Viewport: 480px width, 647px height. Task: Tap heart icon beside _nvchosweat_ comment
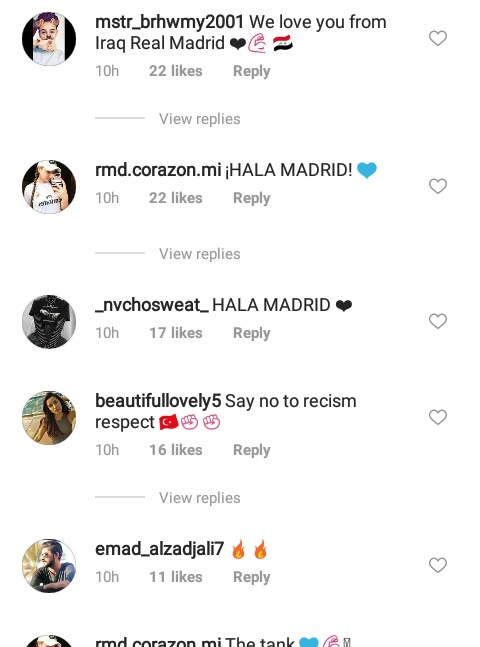[438, 321]
